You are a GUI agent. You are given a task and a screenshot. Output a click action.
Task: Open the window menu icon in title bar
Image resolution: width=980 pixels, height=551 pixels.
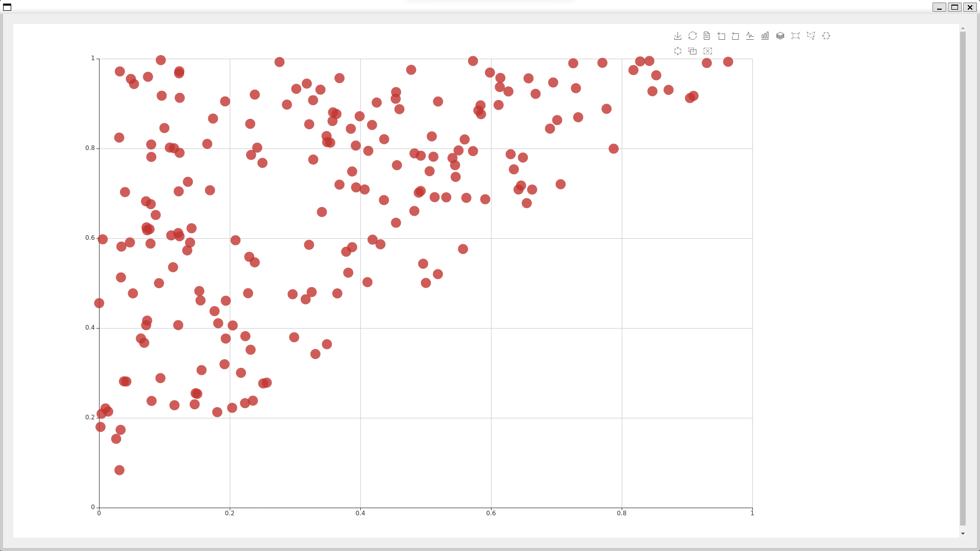point(7,7)
